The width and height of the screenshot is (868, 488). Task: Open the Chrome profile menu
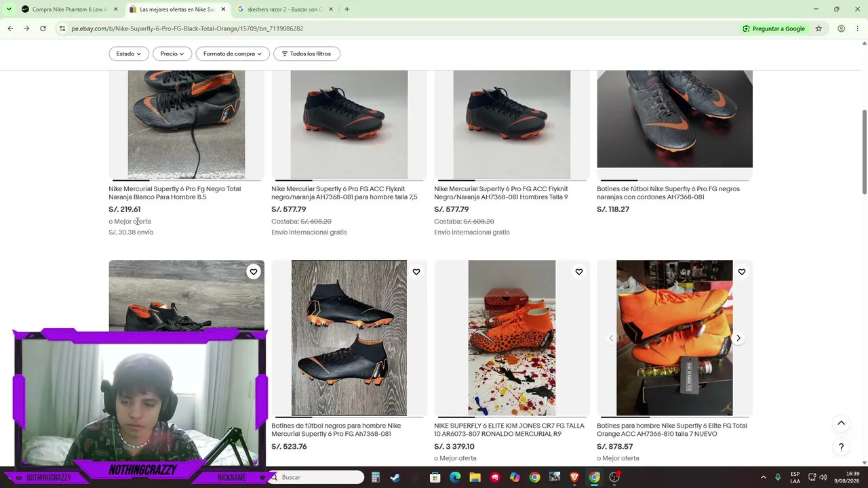pyautogui.click(x=841, y=28)
